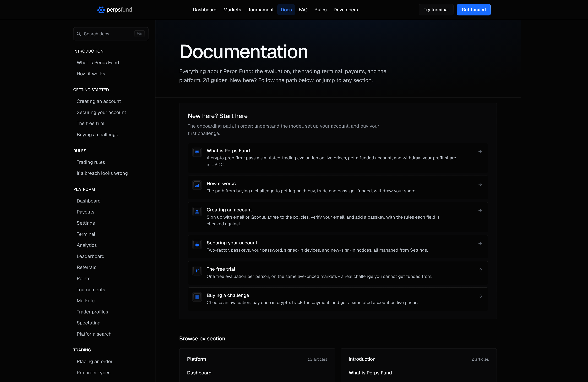Click the Introduction section card heading
The image size is (588, 382).
pyautogui.click(x=362, y=359)
